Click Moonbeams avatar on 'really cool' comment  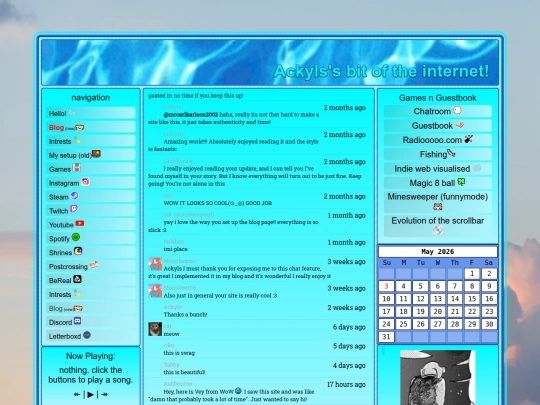click(155, 291)
